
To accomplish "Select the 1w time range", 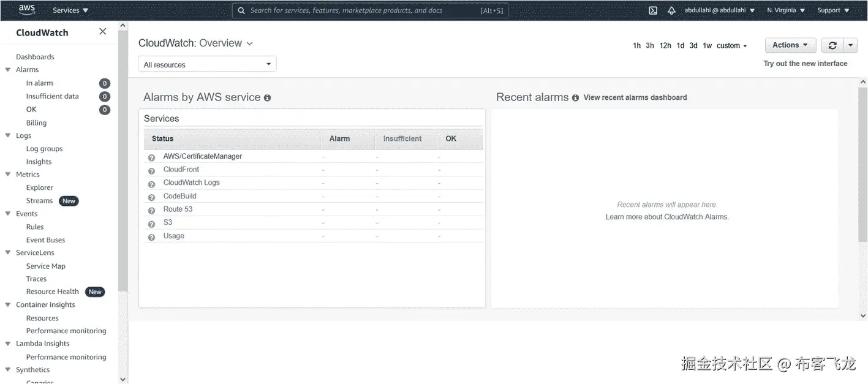I will tap(707, 46).
